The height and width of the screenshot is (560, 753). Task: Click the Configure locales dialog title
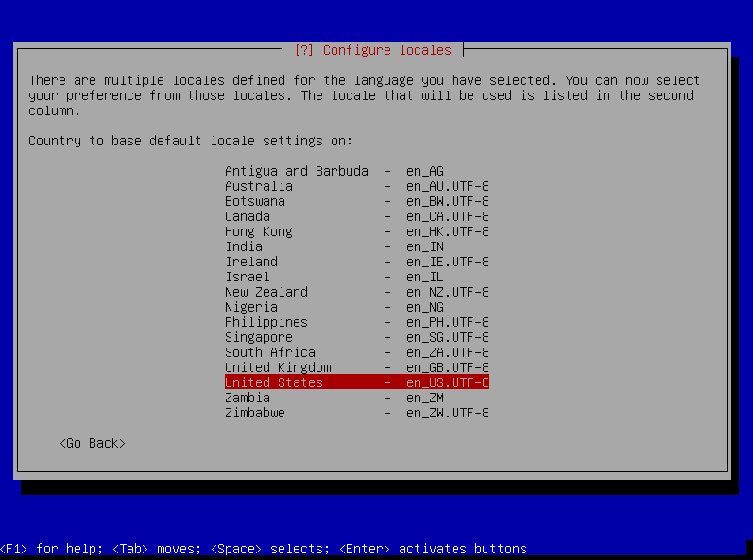pos(373,50)
